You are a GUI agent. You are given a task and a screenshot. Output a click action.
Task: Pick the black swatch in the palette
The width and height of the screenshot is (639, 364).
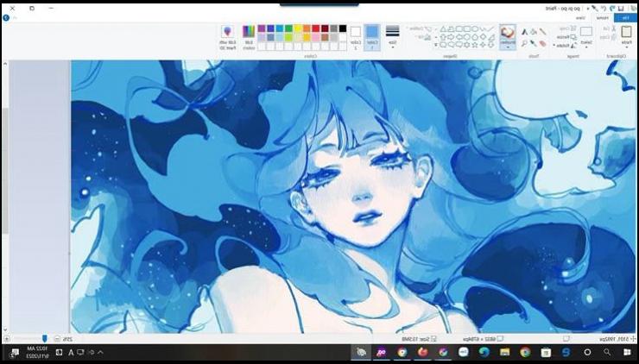click(x=343, y=28)
